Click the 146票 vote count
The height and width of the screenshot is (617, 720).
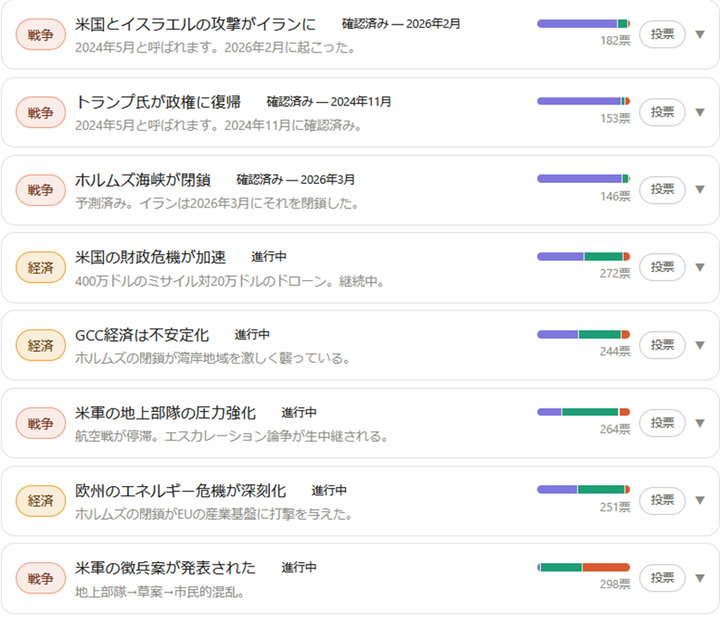[x=615, y=196]
